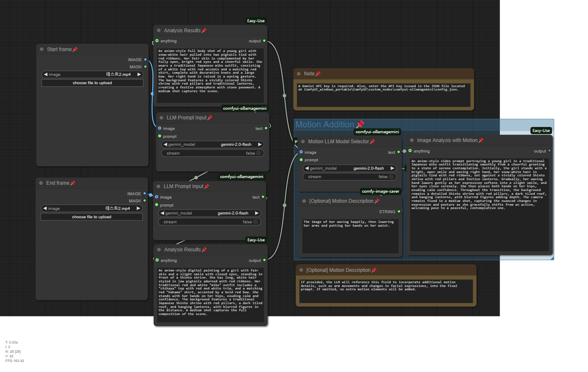Open gemini_model dropdown in lower LLM Prompt Input
Viewport: 588px width, 372px height.
[210, 213]
